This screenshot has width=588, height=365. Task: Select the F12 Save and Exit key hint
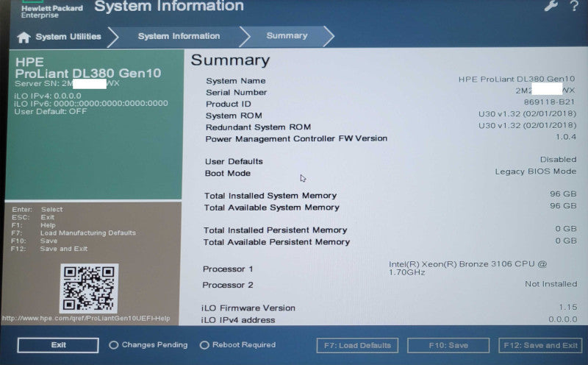pyautogui.click(x=49, y=249)
